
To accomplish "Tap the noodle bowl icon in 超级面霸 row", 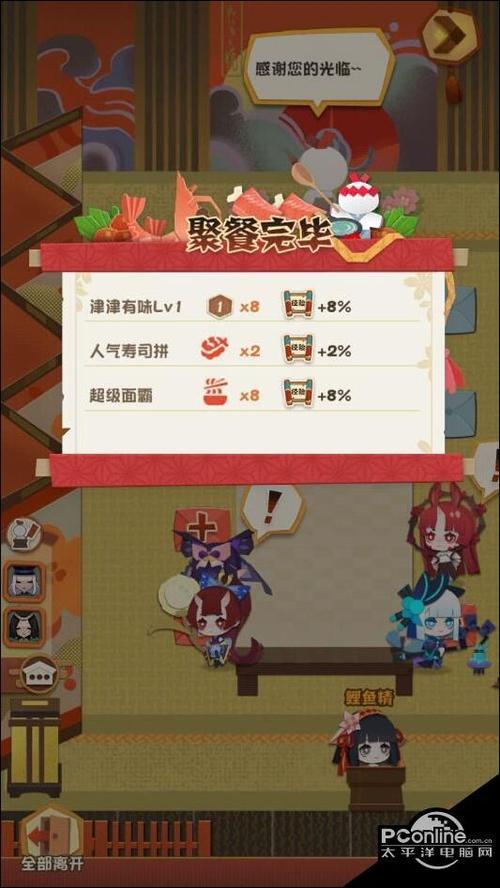I will (215, 394).
